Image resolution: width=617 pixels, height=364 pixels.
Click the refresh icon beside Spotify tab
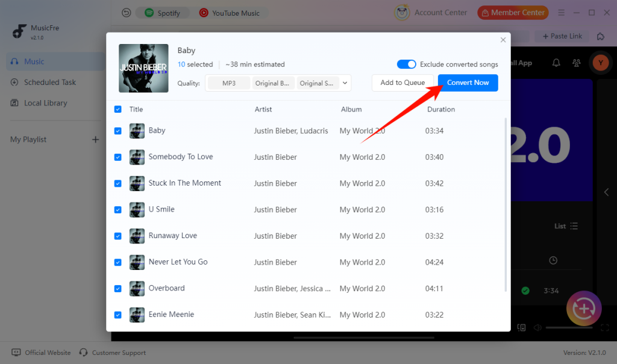point(126,13)
